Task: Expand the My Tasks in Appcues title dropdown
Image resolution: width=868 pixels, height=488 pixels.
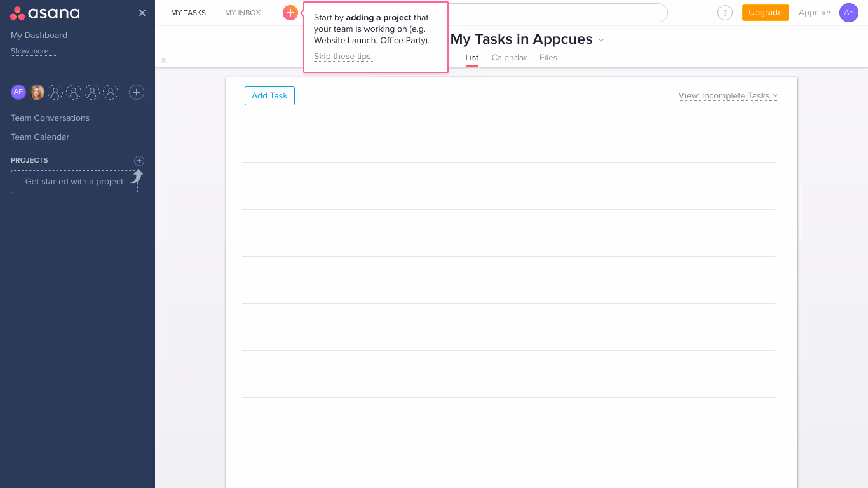Action: pyautogui.click(x=601, y=40)
